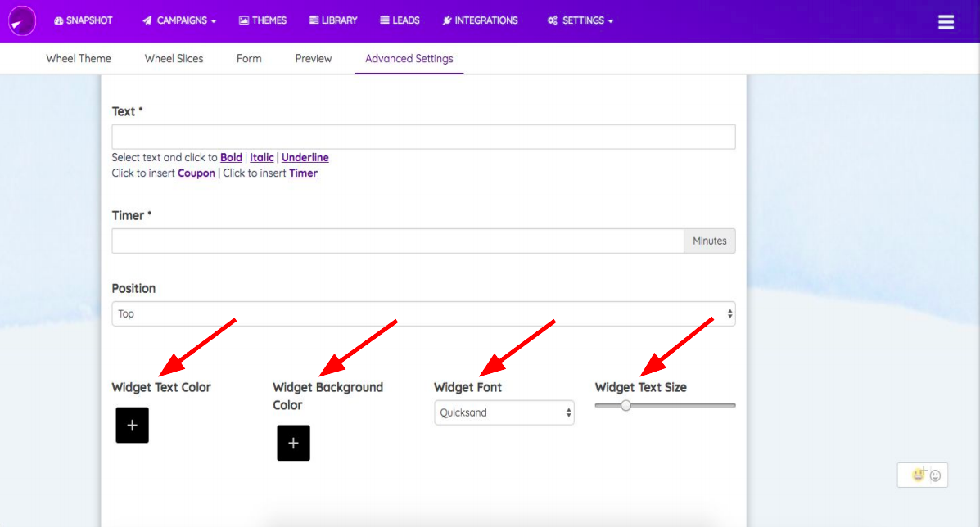Screen dimensions: 980x527
Task: Click the Minutes unit label addon
Action: [x=709, y=241]
